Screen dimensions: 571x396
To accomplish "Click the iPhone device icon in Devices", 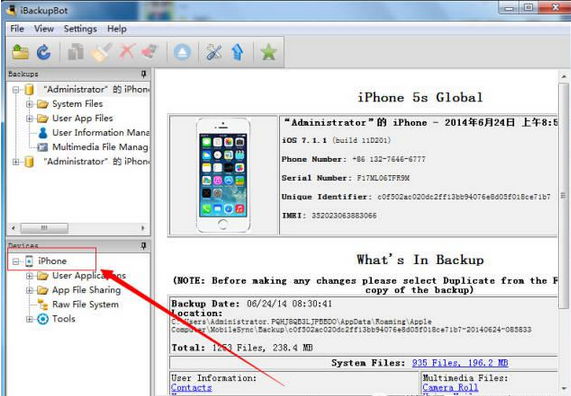I will pyautogui.click(x=29, y=261).
